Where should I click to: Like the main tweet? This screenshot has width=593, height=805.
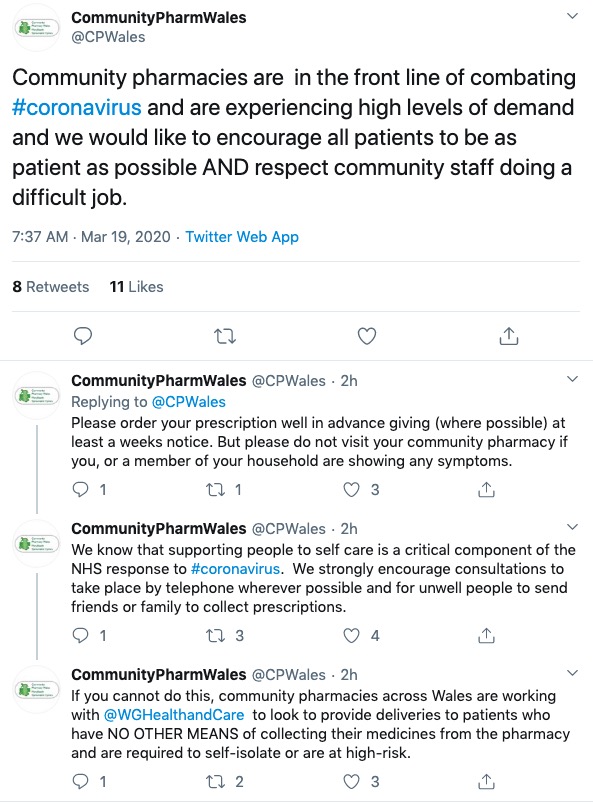[367, 336]
